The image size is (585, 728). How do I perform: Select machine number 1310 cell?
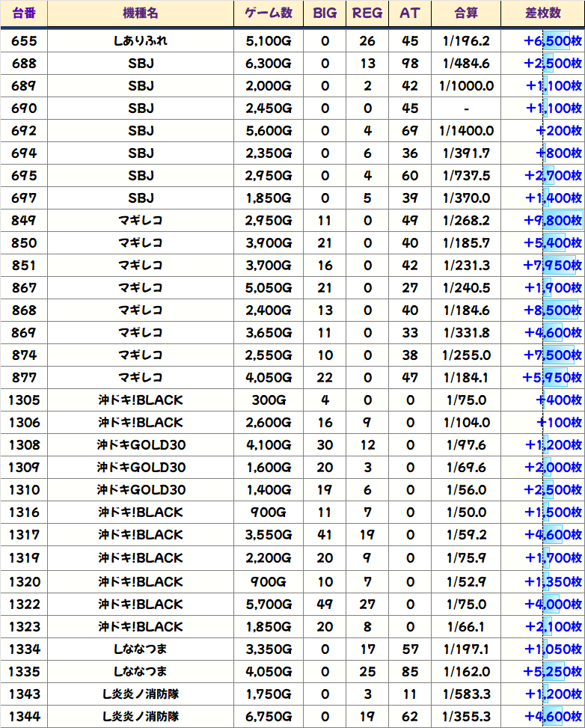tap(24, 490)
